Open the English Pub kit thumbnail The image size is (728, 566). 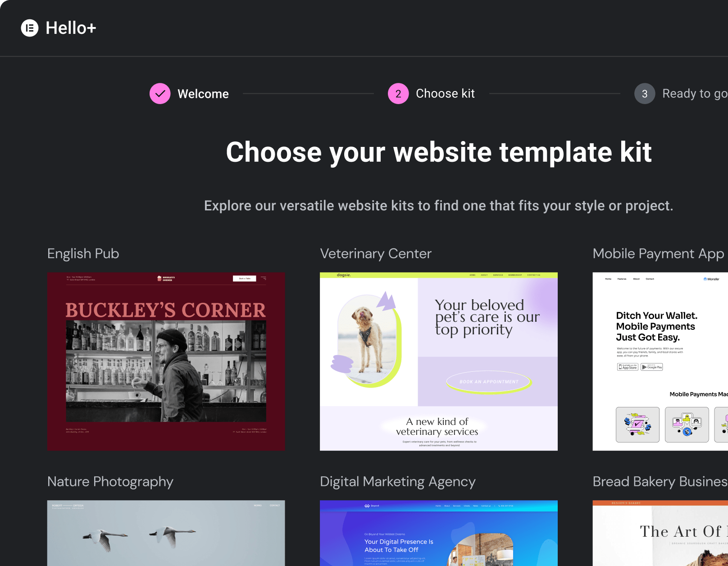pos(166,361)
